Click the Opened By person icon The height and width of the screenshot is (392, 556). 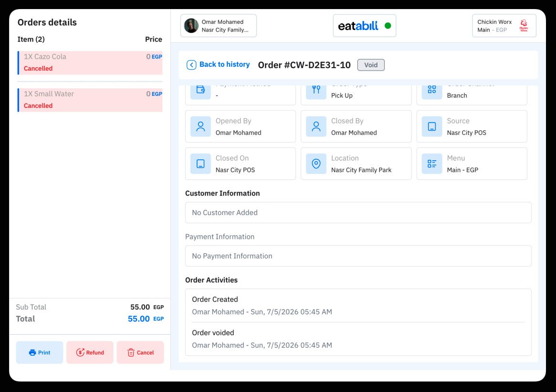(x=200, y=126)
